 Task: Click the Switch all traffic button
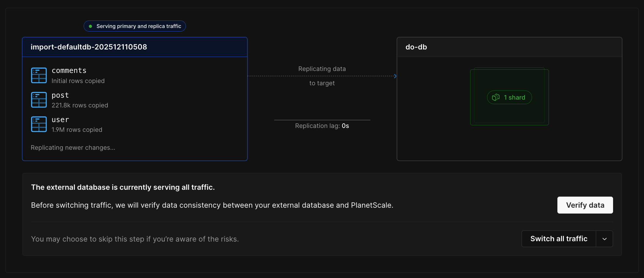(559, 239)
